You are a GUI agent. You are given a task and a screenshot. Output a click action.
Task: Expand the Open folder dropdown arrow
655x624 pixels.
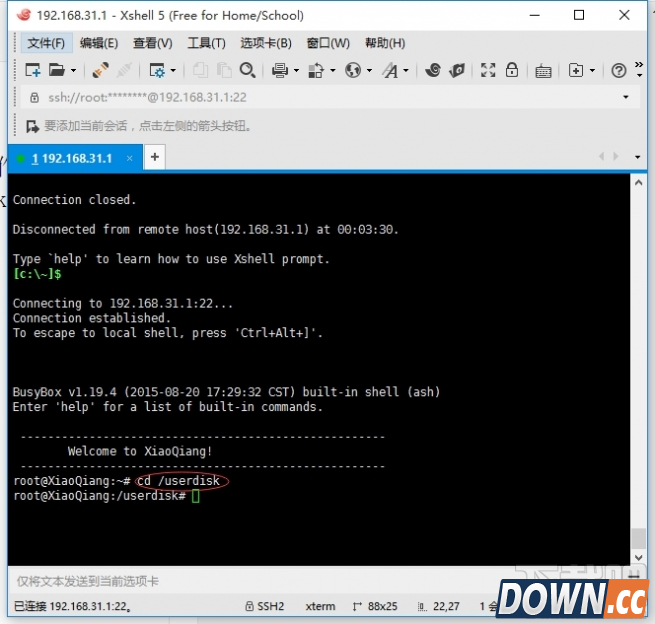click(73, 71)
